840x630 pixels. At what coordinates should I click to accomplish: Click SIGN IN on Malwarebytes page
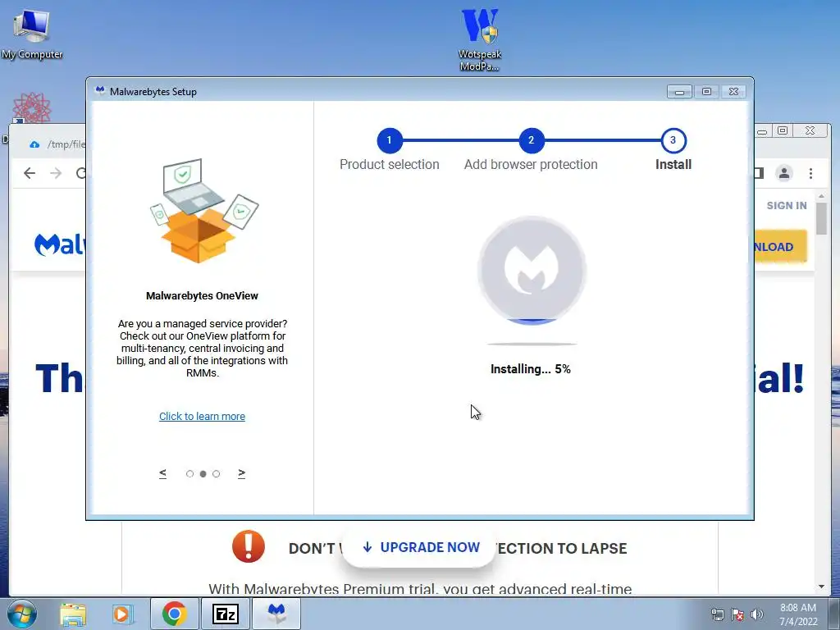pos(787,205)
